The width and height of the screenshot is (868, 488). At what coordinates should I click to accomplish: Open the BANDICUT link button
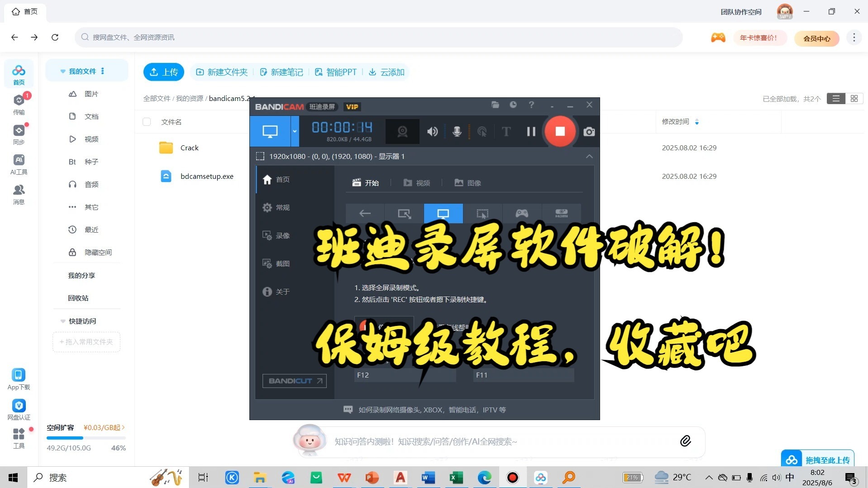pos(294,381)
